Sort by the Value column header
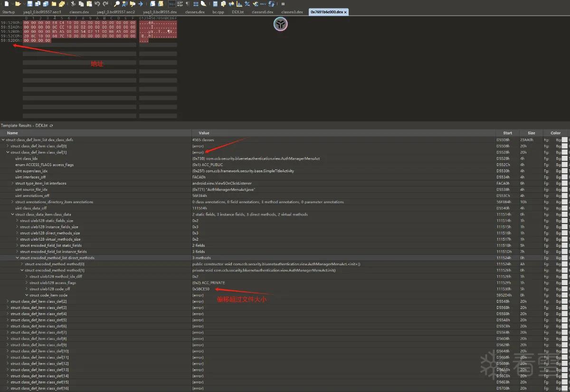Image resolution: width=570 pixels, height=392 pixels. [344, 133]
